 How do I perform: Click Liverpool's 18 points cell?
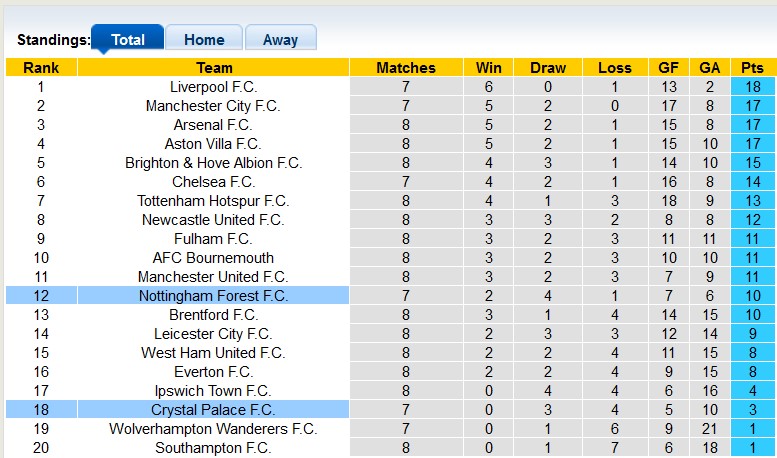[x=753, y=87]
